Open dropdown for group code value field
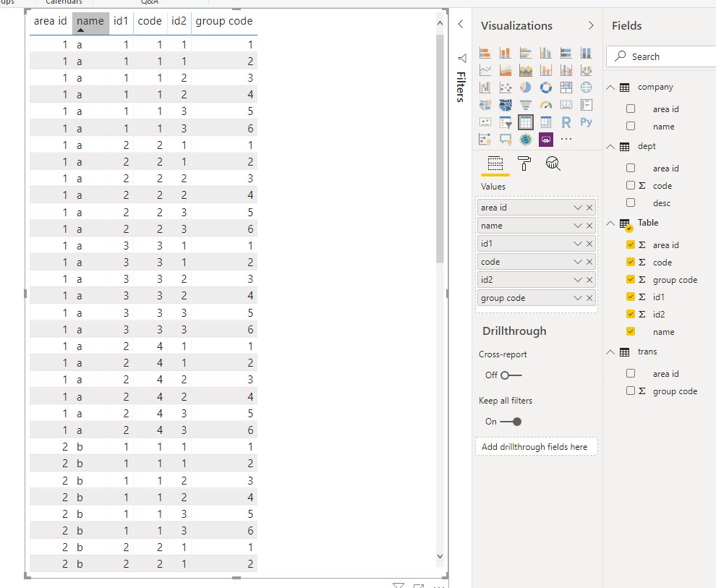 578,298
